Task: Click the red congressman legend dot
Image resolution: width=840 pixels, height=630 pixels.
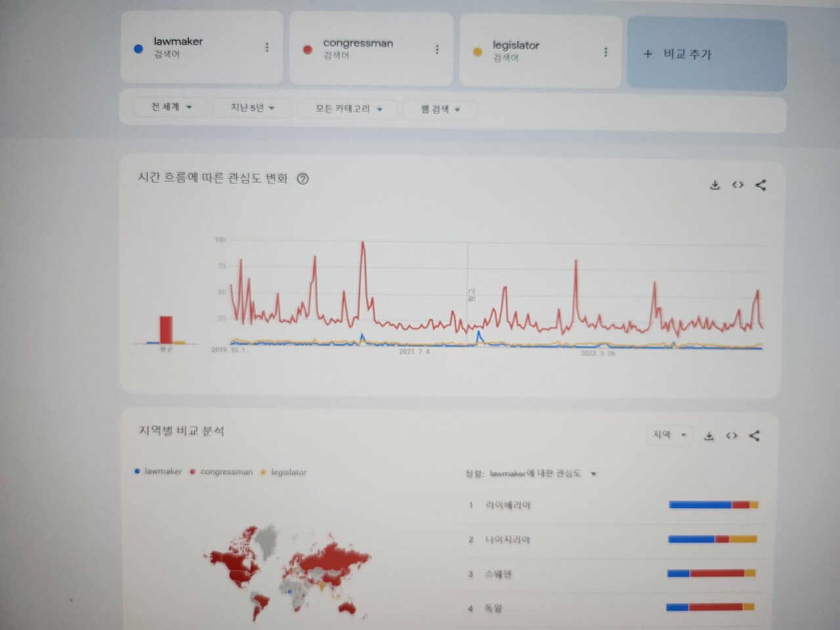Action: pos(192,471)
